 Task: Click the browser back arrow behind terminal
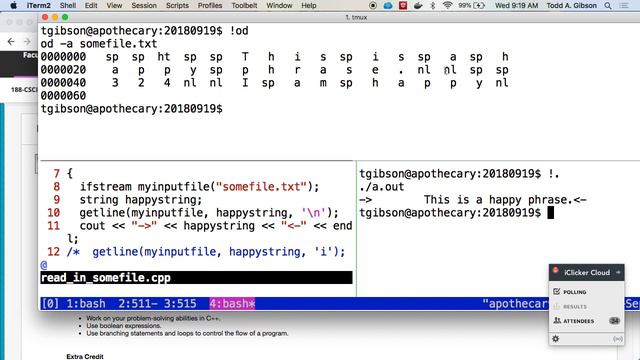click(x=11, y=41)
